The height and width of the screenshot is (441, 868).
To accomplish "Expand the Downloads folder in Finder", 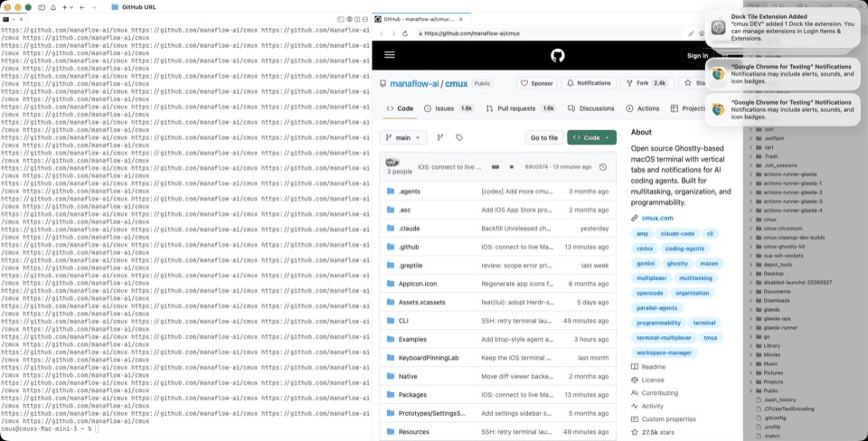I will point(751,300).
